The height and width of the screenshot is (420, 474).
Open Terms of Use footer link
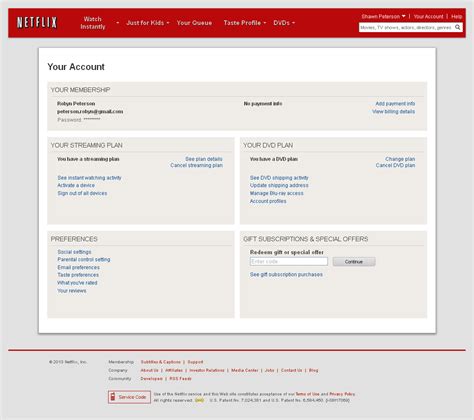coord(307,394)
